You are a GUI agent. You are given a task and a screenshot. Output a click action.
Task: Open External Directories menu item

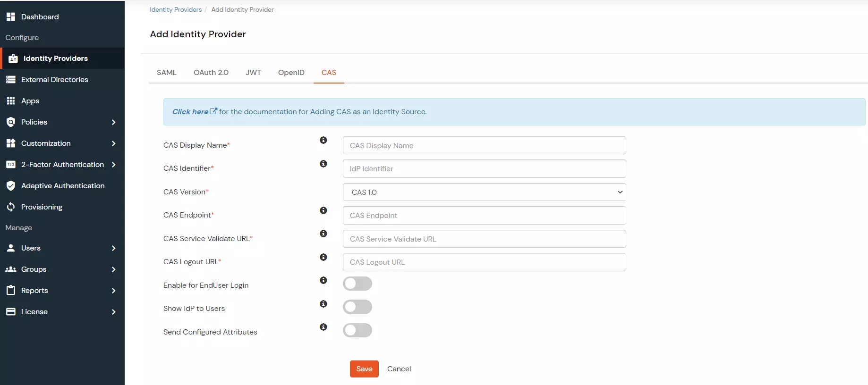point(62,80)
